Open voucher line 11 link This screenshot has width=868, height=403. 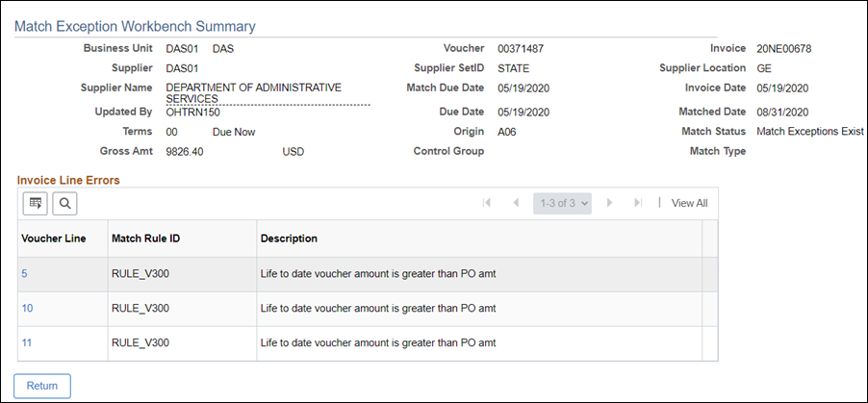[27, 342]
